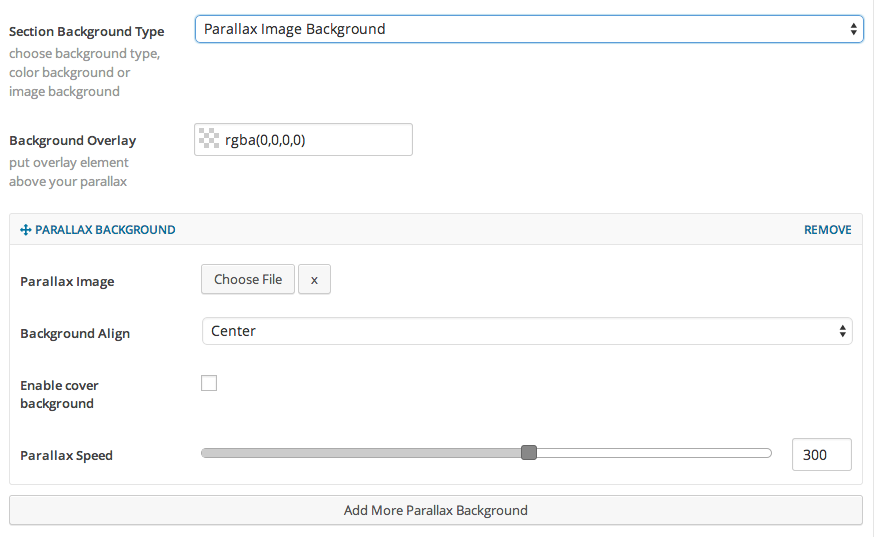The height and width of the screenshot is (537, 874).
Task: Click the move icon beside Parallax Background
Action: coord(26,230)
